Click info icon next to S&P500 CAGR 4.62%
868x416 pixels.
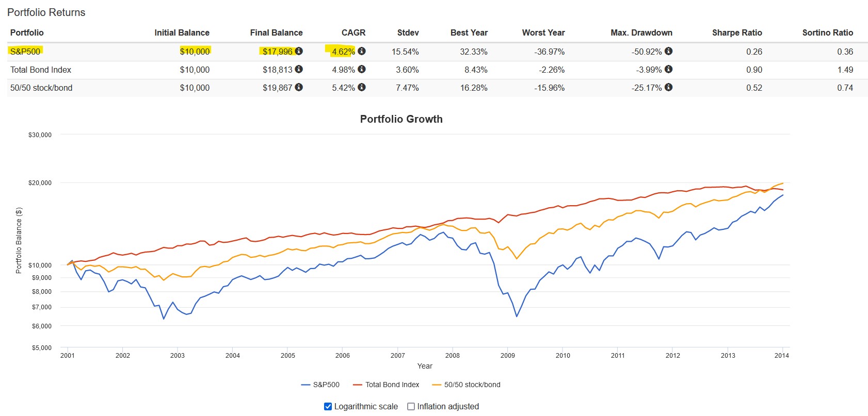pyautogui.click(x=362, y=51)
